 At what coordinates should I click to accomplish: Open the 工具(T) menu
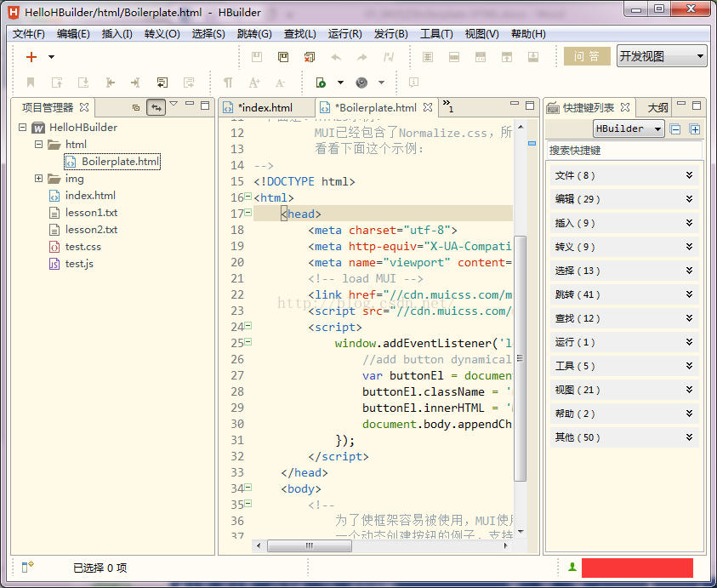pyautogui.click(x=436, y=34)
